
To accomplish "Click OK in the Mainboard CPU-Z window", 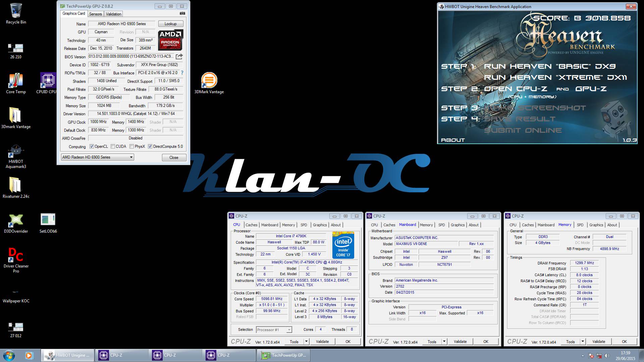I will pyautogui.click(x=486, y=342).
